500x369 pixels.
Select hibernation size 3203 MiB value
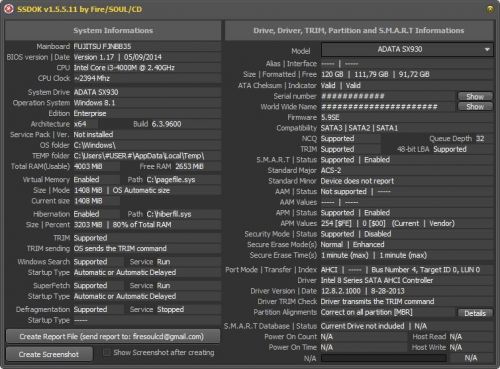(88, 225)
